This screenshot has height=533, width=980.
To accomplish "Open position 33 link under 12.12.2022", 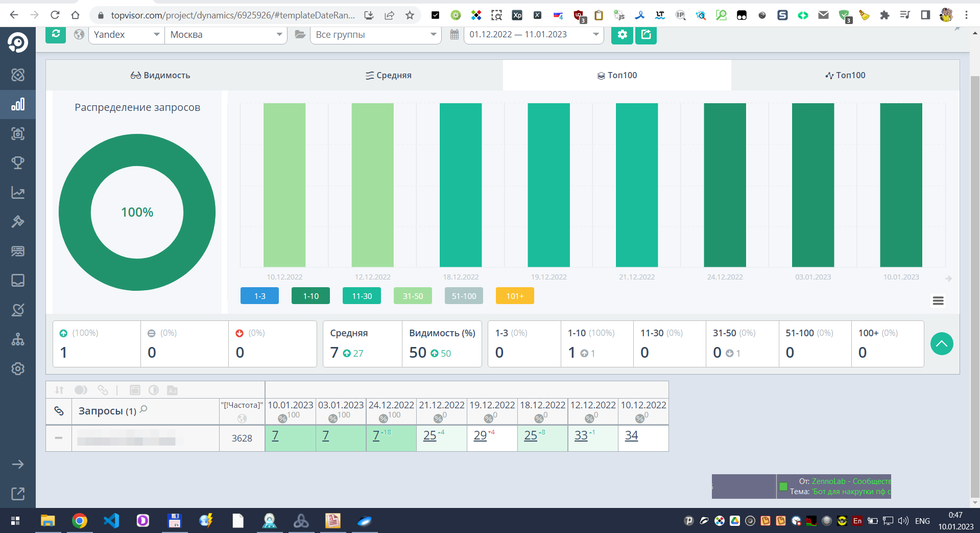I will coord(581,435).
